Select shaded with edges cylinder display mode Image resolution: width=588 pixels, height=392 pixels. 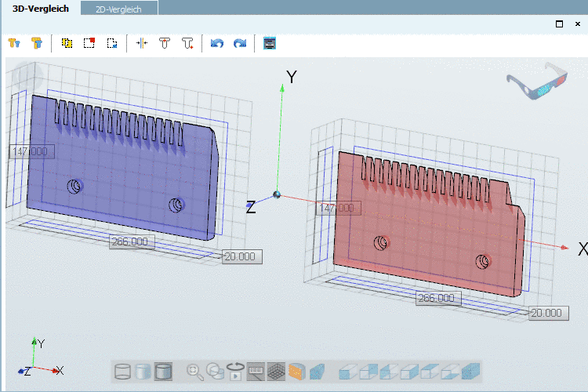click(163, 372)
